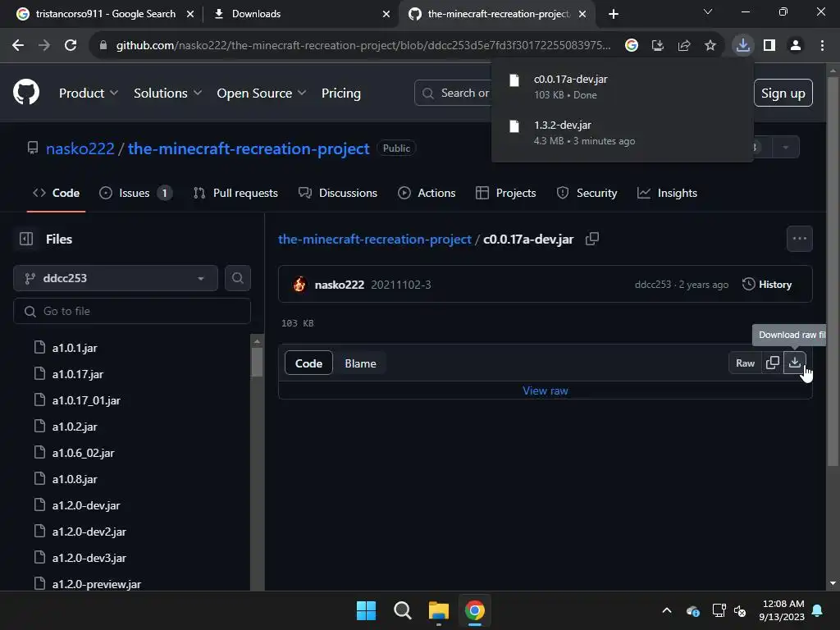The image size is (840, 630).
Task: Go back to previous page
Action: point(18,46)
